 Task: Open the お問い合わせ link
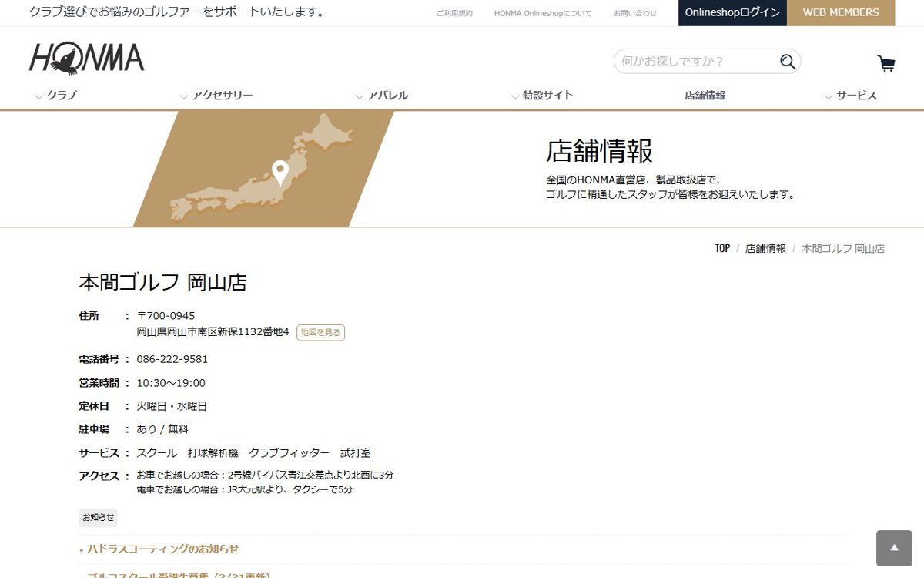click(x=635, y=13)
